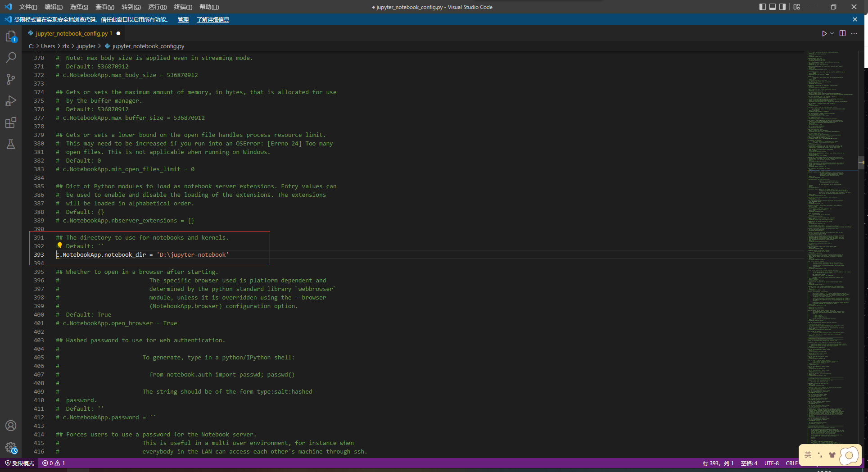Image resolution: width=868 pixels, height=472 pixels.
Task: Run the Python file with the play icon
Action: [x=824, y=33]
